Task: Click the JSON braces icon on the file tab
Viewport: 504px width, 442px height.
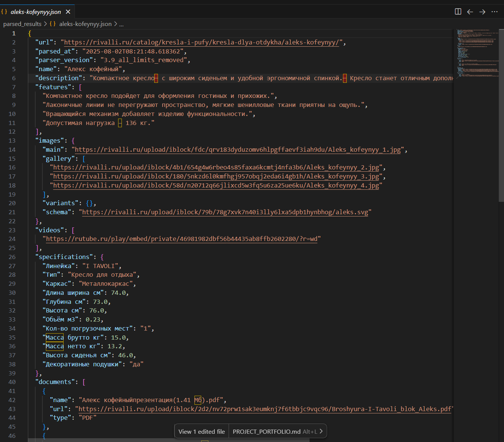Action: tap(4, 12)
